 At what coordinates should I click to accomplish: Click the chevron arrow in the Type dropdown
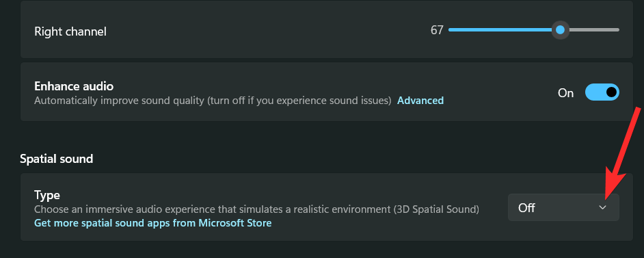point(602,207)
